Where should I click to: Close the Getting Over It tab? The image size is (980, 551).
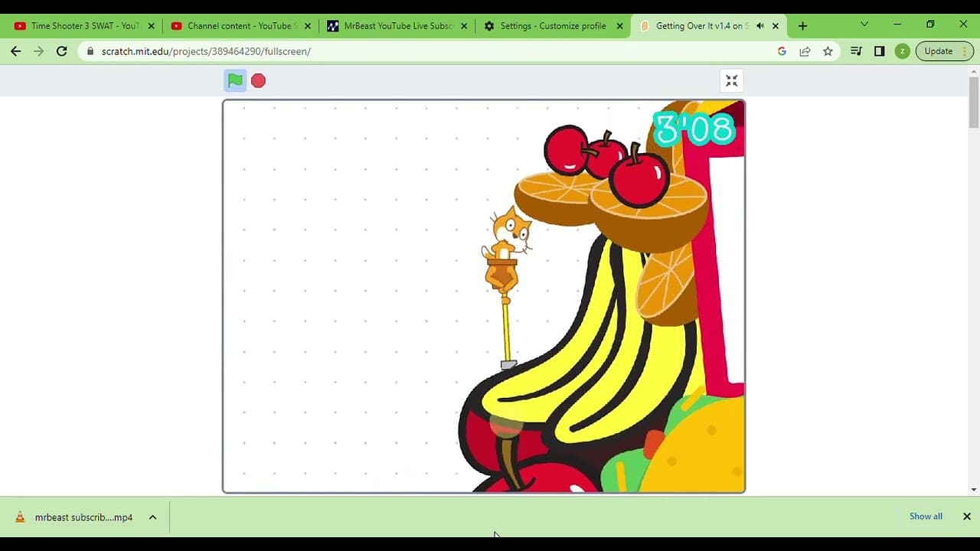(x=776, y=26)
